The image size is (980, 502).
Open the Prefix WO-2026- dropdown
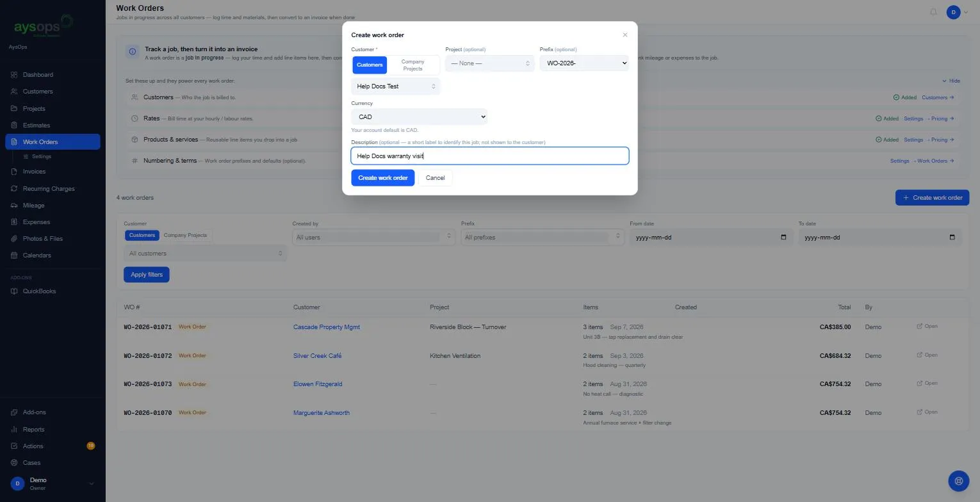[x=584, y=63]
